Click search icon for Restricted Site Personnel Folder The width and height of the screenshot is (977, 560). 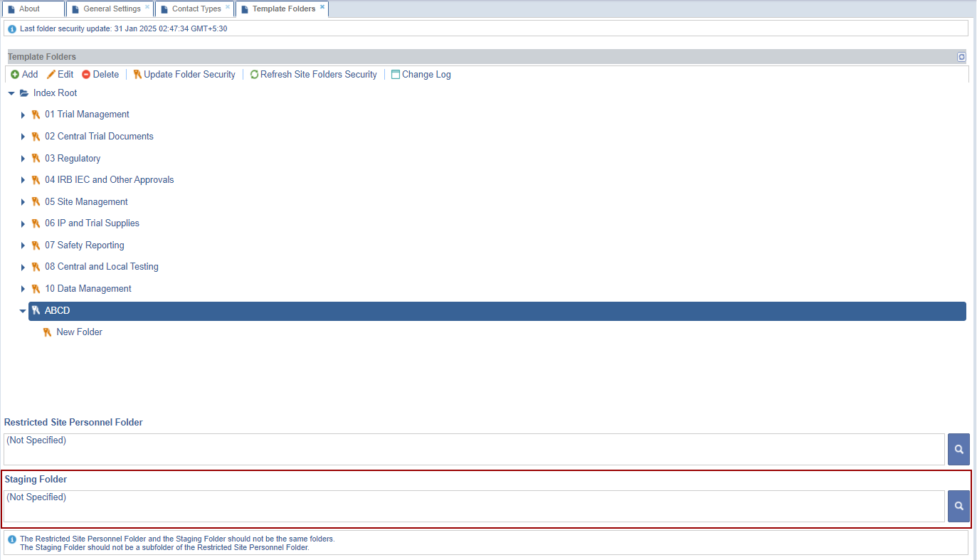click(x=958, y=450)
